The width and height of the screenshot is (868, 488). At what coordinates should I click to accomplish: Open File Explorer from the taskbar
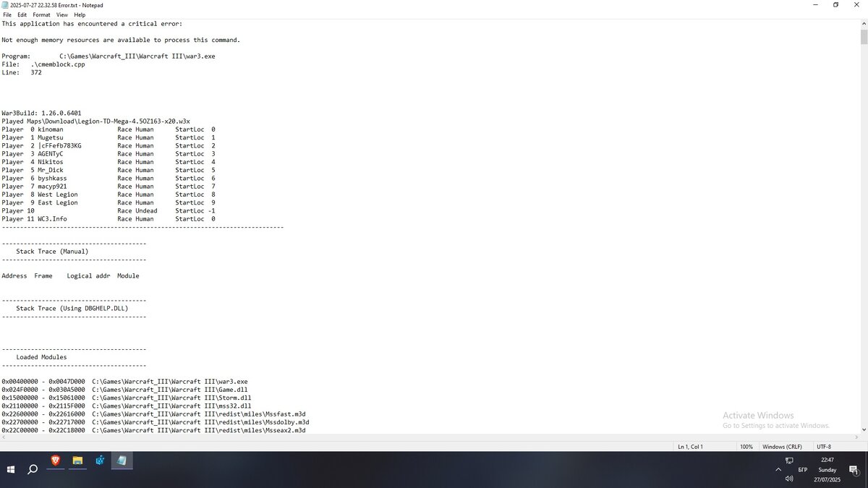77,461
